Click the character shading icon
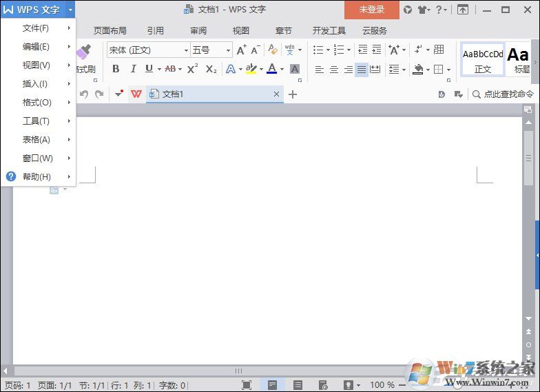Screen dimensions: 540x392 (x=295, y=69)
